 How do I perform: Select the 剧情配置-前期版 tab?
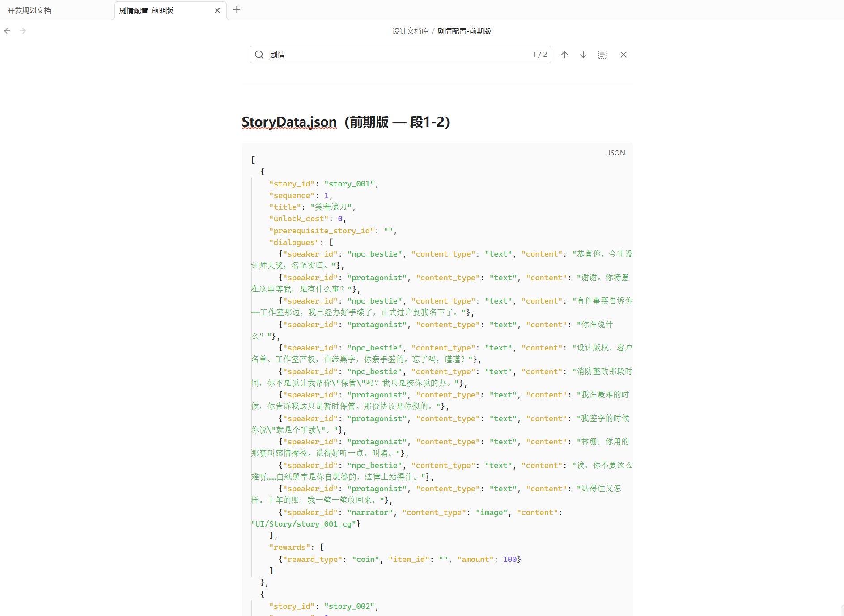[170, 10]
